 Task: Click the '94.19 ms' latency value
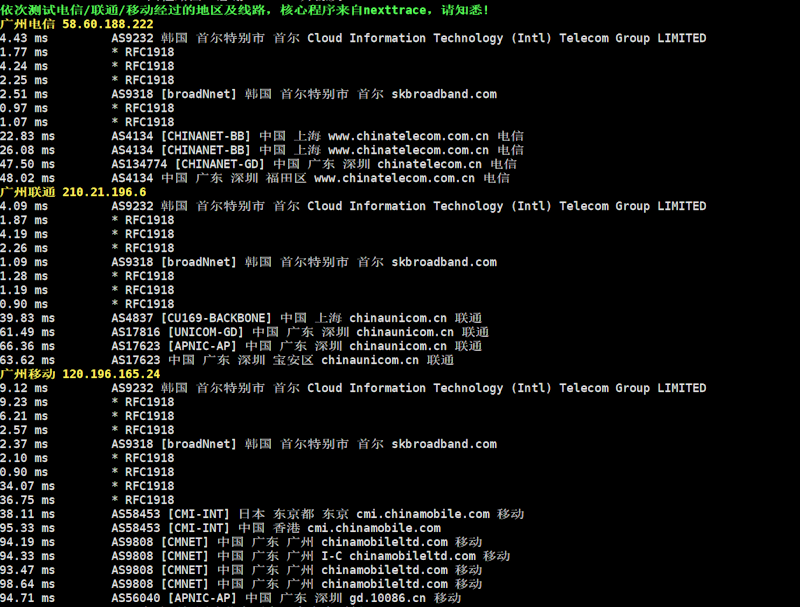tap(28, 542)
